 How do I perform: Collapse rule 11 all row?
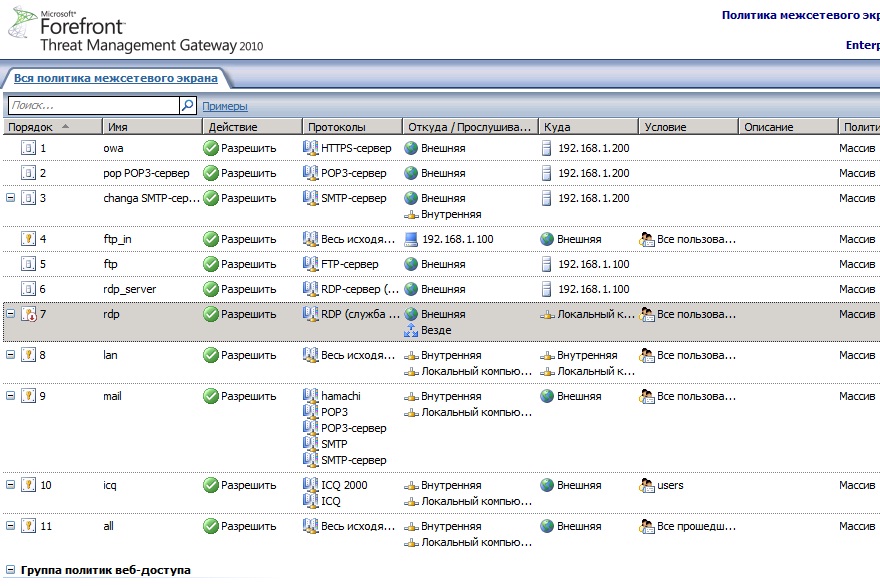10,526
